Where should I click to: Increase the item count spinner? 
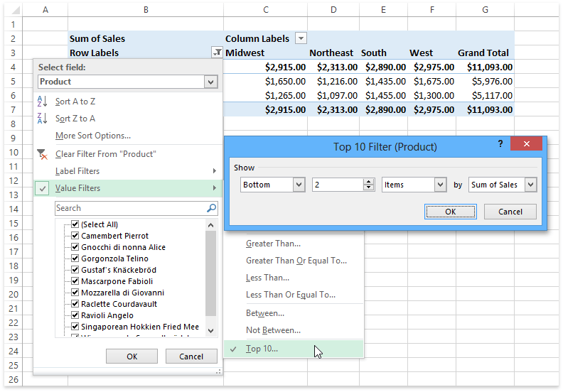click(368, 182)
